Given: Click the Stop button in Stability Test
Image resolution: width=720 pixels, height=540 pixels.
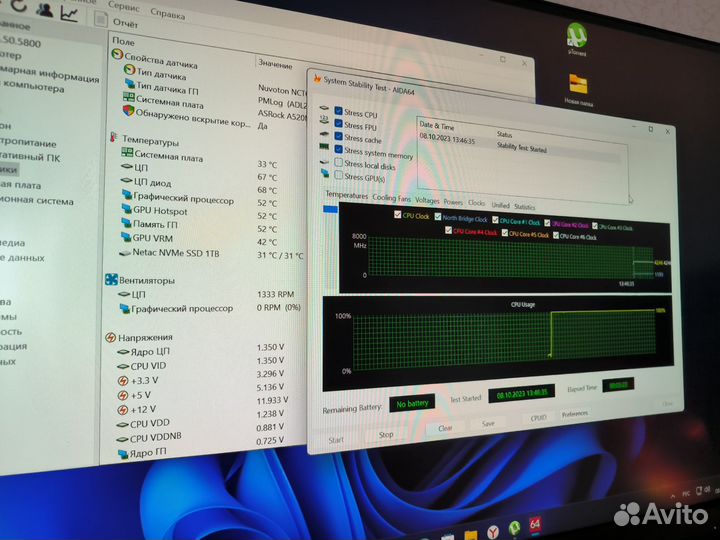Looking at the screenshot, I should pos(386,434).
